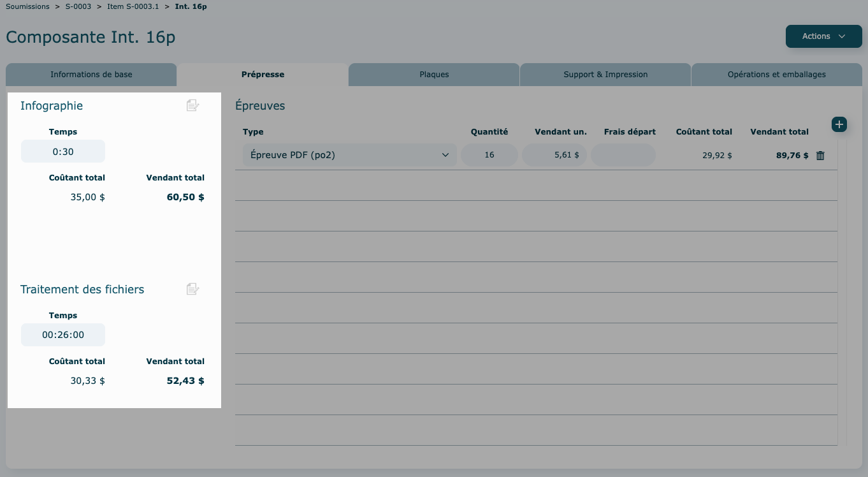868x477 pixels.
Task: Open the Épreuve PDF (po2) type dropdown
Action: 349,155
